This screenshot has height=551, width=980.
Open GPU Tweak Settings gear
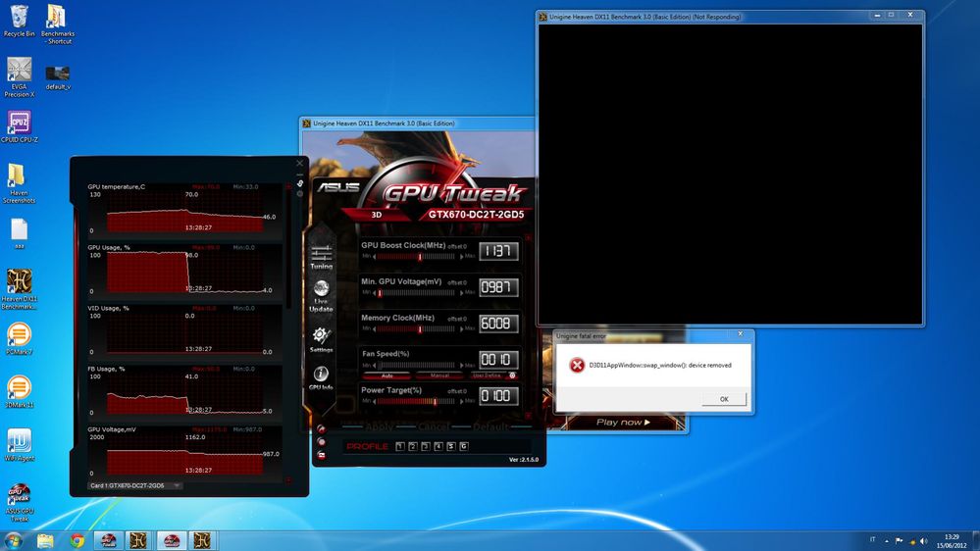click(x=321, y=339)
